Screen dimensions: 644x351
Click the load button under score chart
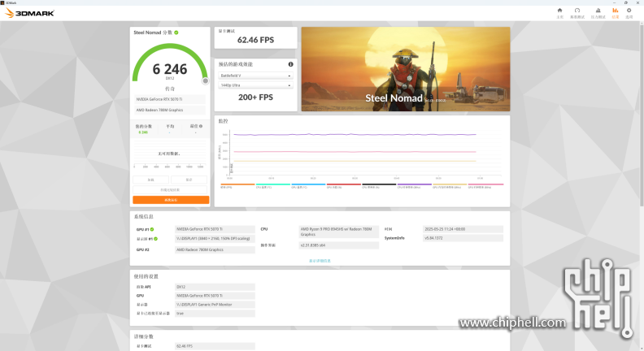[x=150, y=180]
